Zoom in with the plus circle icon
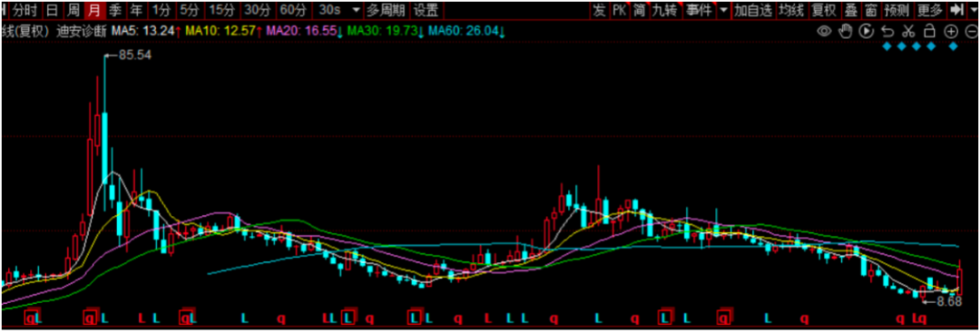980x333 pixels. (x=951, y=31)
